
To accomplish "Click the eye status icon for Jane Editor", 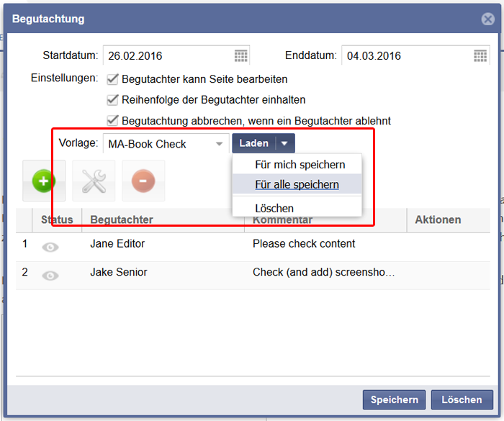I will (x=50, y=247).
